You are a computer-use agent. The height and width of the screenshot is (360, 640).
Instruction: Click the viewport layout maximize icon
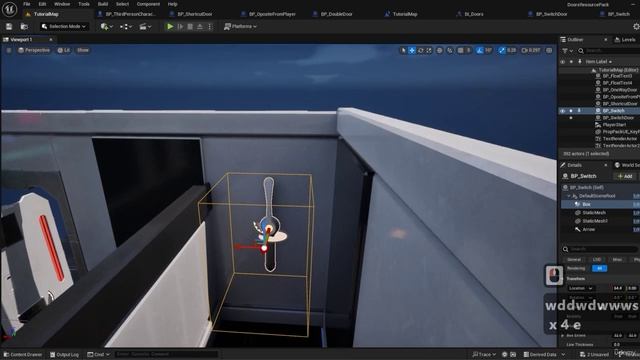point(549,50)
